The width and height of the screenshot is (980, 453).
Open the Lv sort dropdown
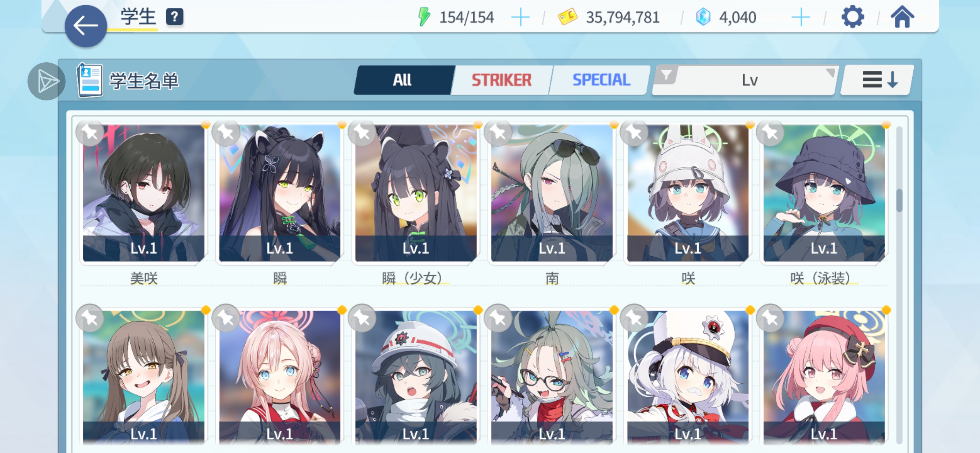point(745,80)
